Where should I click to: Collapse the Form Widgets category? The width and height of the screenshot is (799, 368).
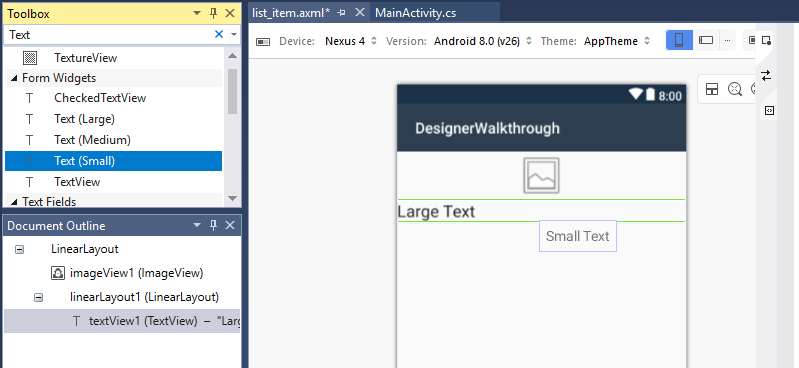click(13, 78)
